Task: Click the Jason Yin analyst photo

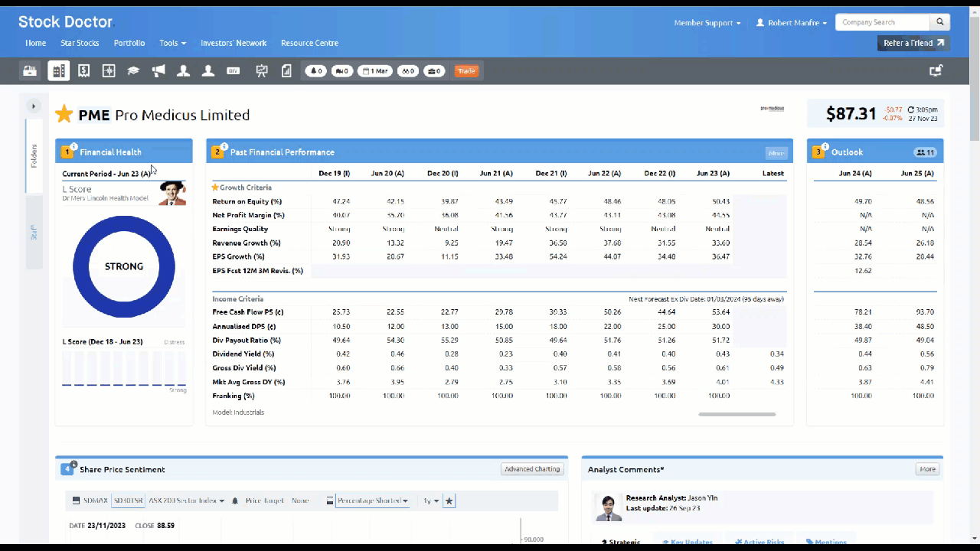Action: pyautogui.click(x=609, y=507)
